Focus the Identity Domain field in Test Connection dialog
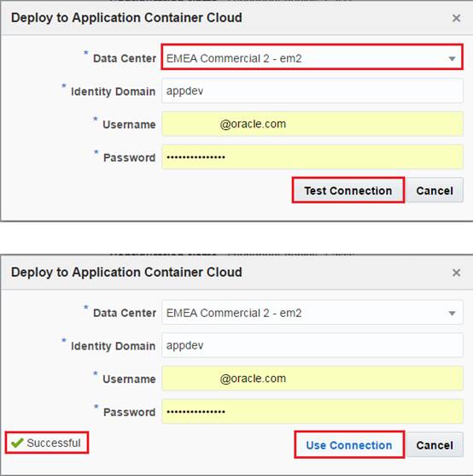 tap(312, 91)
